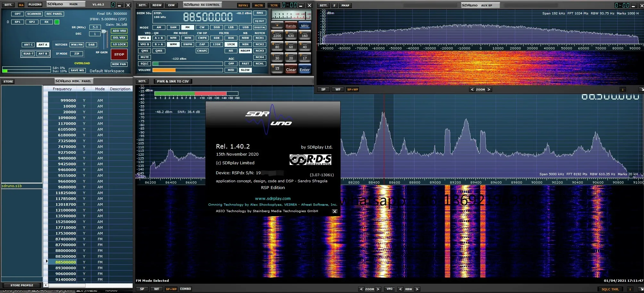Toggle LO LOCK on
644x293 pixels.
pos(119,44)
